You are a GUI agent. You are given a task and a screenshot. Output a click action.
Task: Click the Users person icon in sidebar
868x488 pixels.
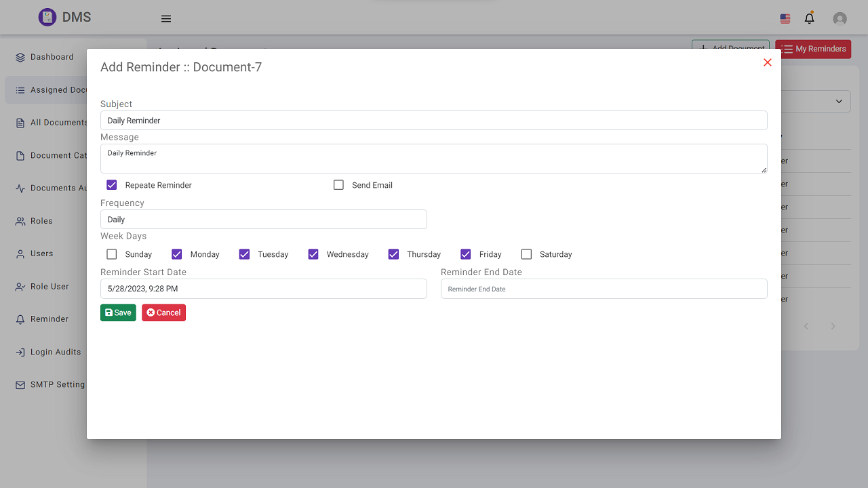pos(20,254)
